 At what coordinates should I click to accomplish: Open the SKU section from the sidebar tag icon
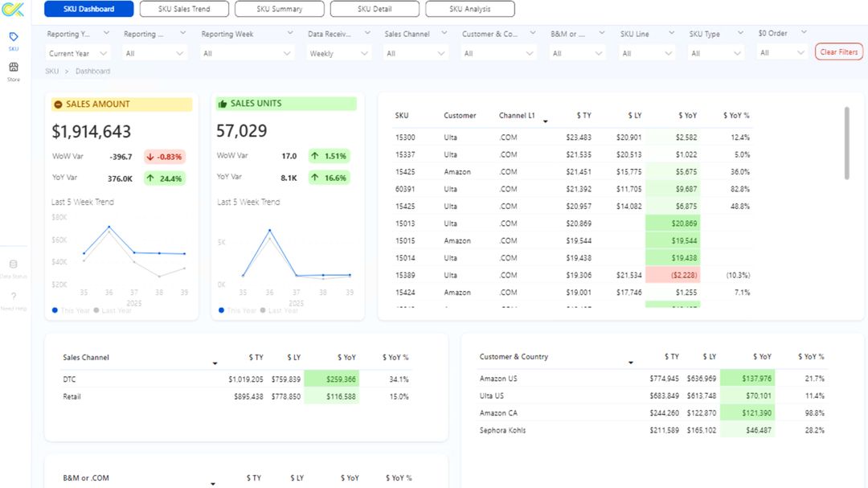click(14, 37)
